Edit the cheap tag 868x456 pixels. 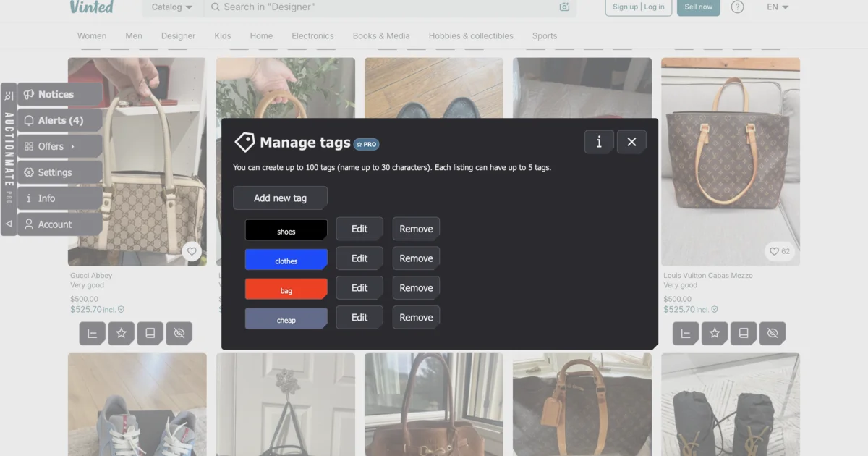359,318
